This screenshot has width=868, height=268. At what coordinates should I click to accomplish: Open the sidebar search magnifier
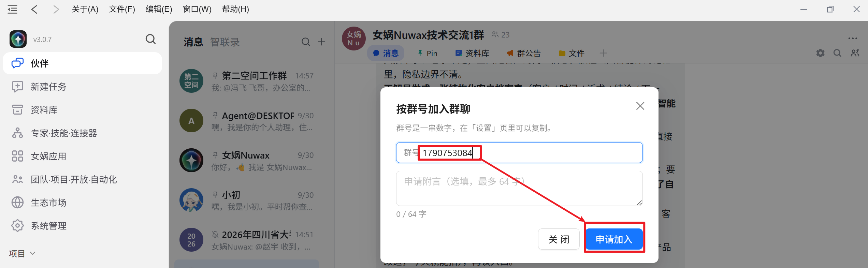pos(150,39)
